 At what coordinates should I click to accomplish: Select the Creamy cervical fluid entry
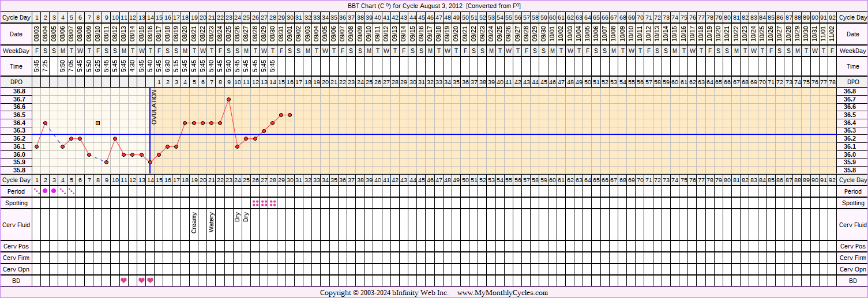click(x=194, y=223)
